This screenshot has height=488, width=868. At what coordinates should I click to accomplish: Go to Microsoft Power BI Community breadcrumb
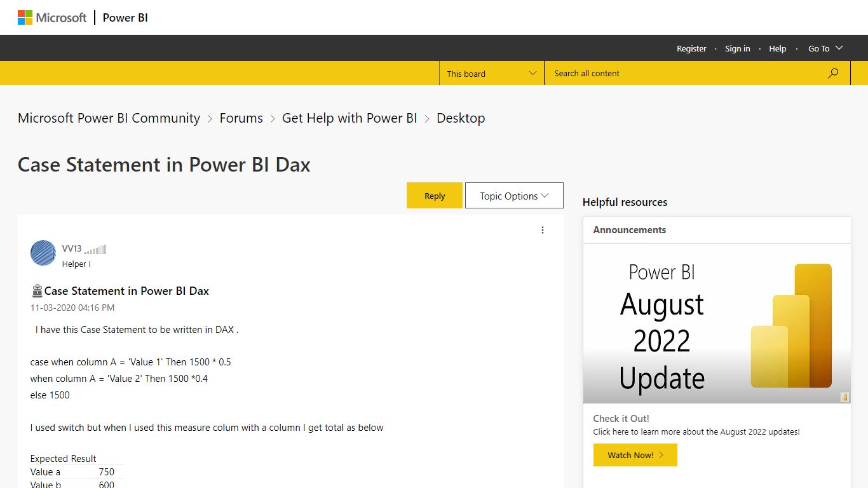coord(109,118)
